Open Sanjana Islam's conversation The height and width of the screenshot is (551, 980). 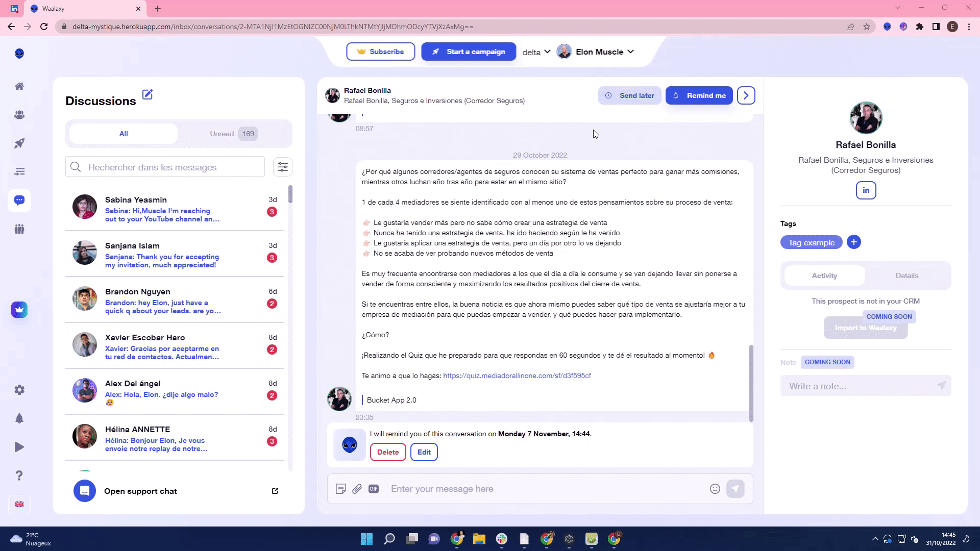175,255
